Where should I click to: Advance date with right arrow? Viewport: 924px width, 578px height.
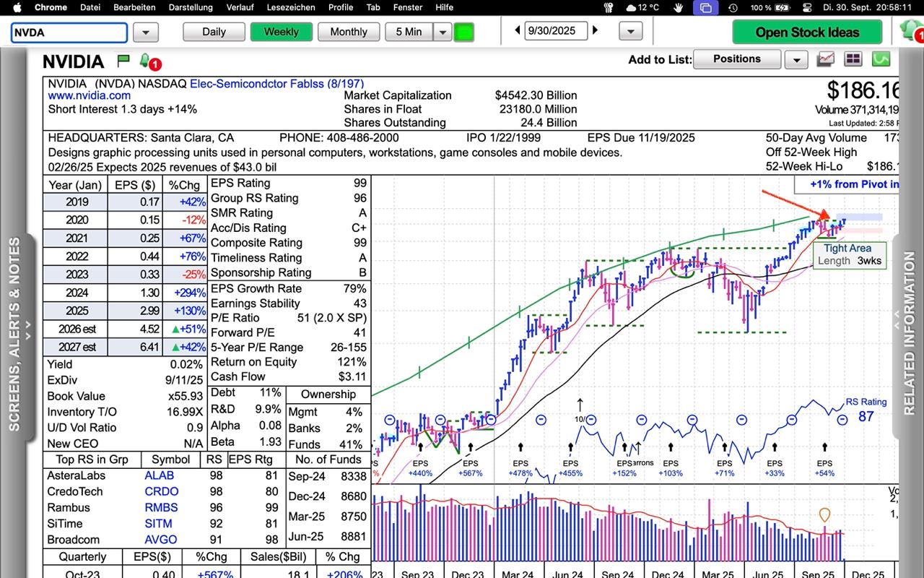tap(596, 31)
